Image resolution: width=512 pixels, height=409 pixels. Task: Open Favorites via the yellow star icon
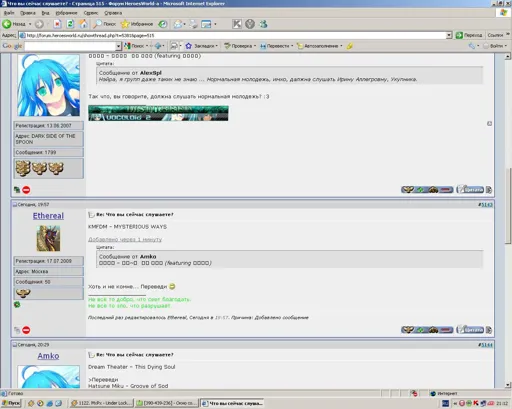click(x=125, y=24)
